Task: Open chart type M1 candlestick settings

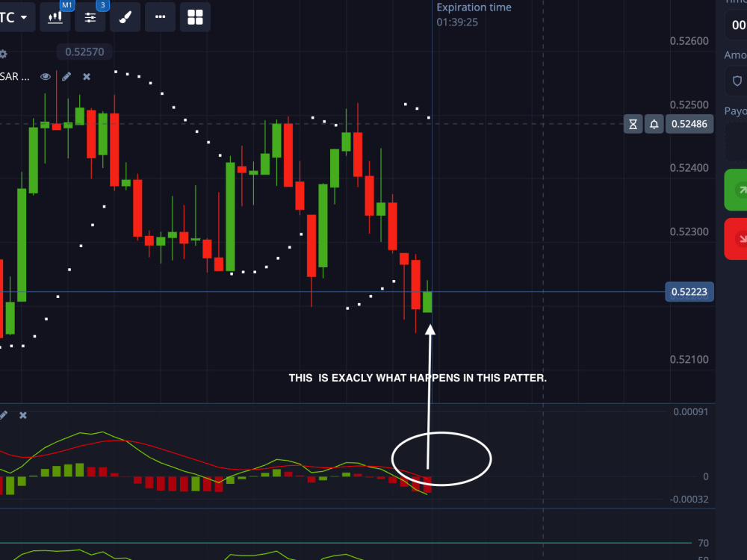Action: [55, 18]
